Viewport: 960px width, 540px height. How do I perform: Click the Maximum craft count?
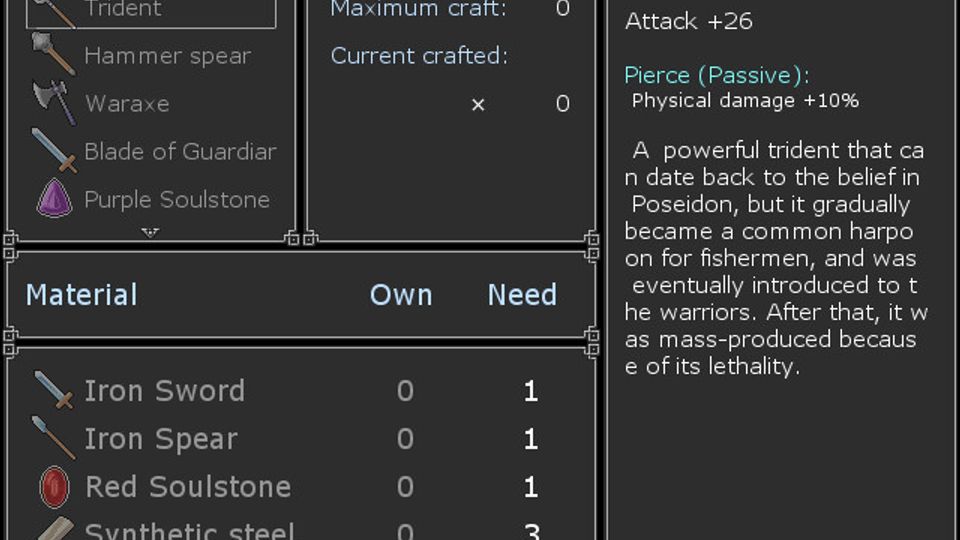click(562, 9)
